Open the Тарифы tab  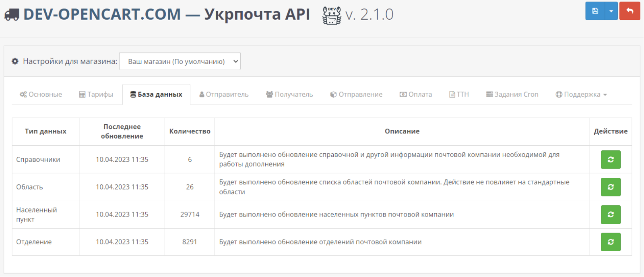click(96, 94)
